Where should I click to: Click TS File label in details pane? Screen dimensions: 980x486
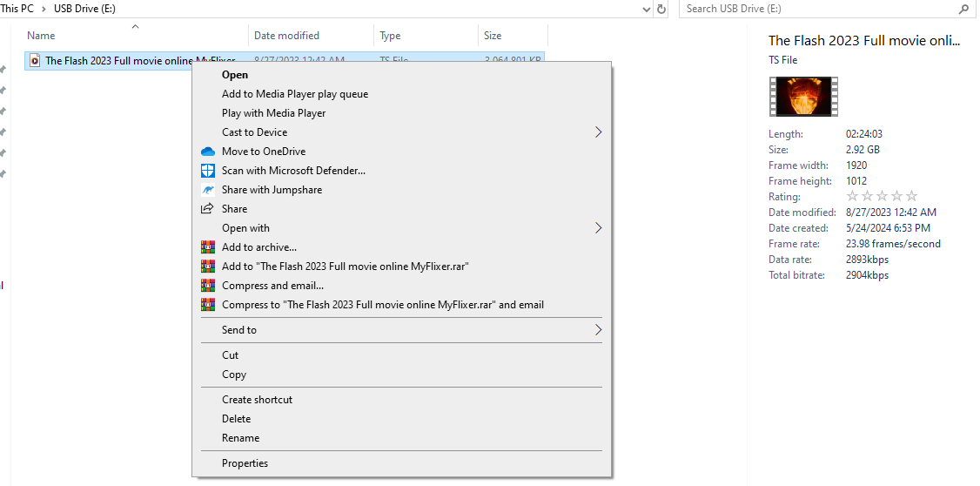point(783,60)
